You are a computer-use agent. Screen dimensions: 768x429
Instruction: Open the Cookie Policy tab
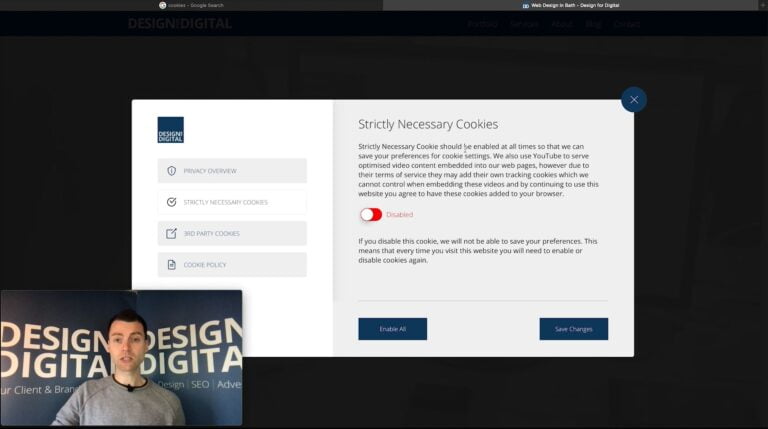(x=232, y=265)
